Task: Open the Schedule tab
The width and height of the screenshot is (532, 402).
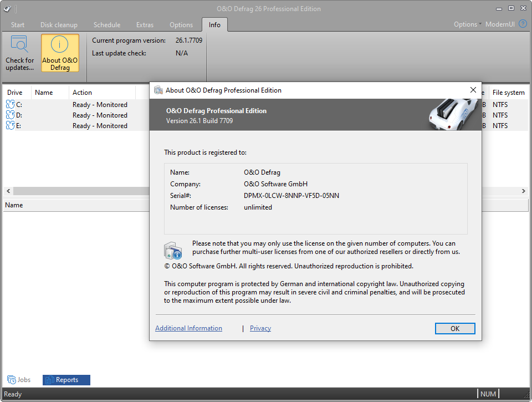Action: pos(107,25)
